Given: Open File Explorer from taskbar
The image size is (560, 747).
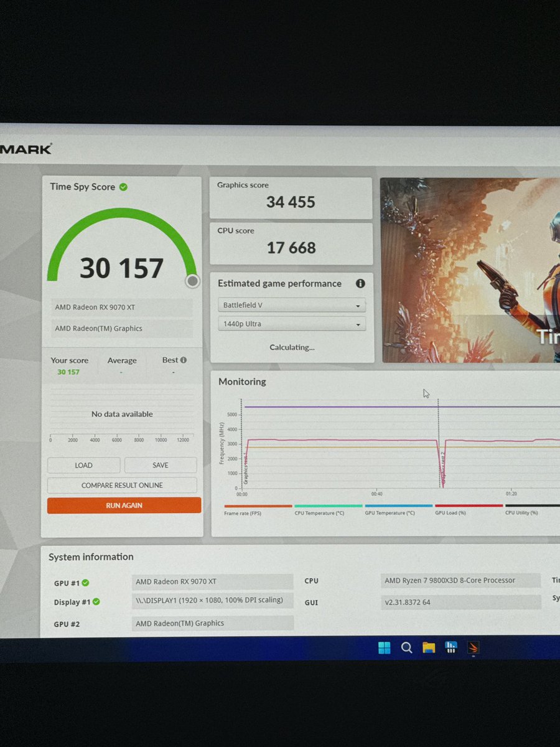Looking at the screenshot, I should coord(429,647).
